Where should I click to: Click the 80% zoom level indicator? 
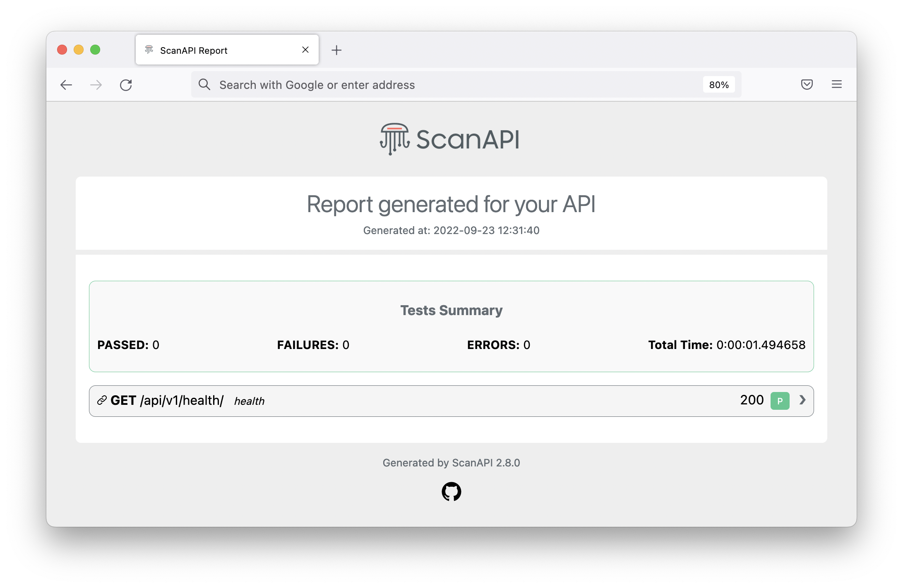[719, 84]
